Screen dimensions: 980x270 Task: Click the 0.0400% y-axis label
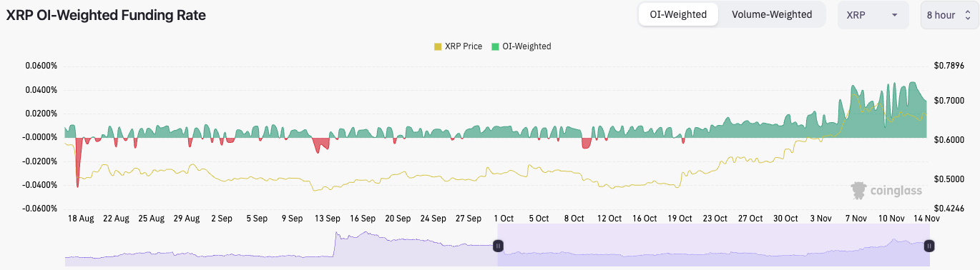[x=41, y=90]
